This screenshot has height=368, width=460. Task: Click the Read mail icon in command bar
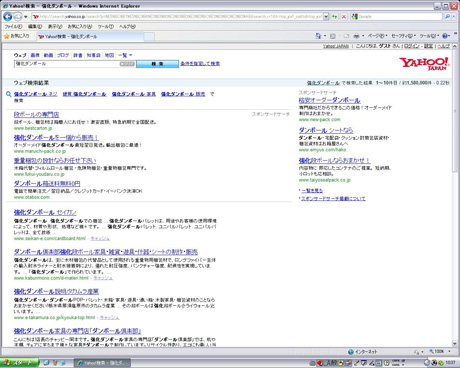click(x=346, y=36)
